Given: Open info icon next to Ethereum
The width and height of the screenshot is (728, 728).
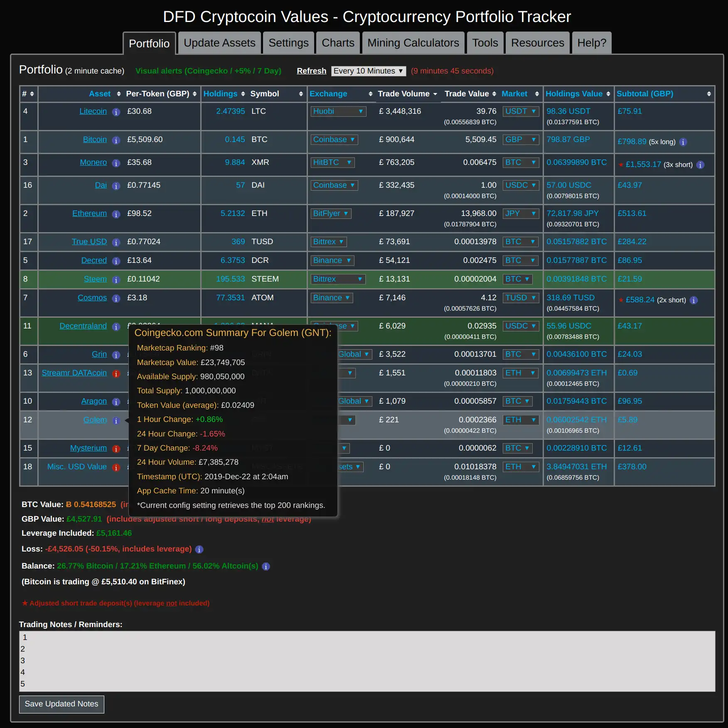Looking at the screenshot, I should [x=116, y=214].
